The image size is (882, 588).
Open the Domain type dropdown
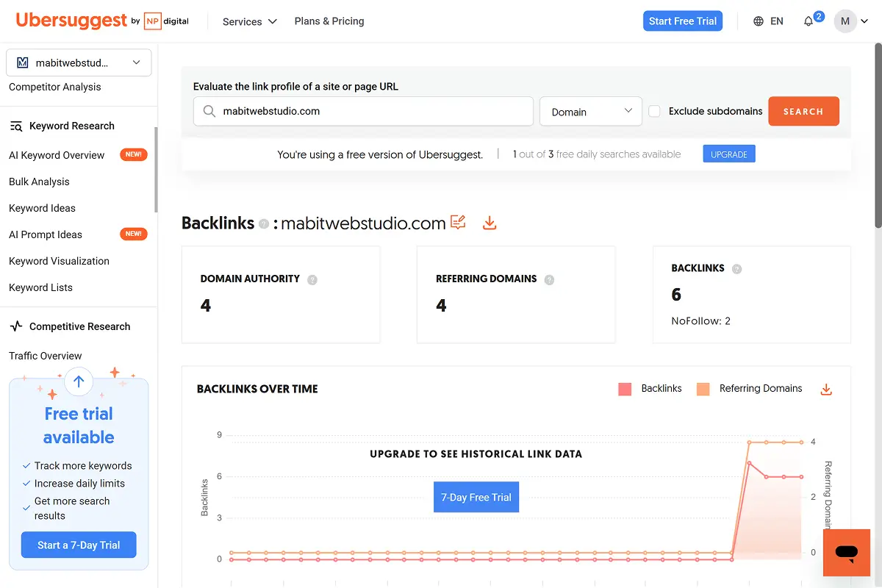[590, 111]
